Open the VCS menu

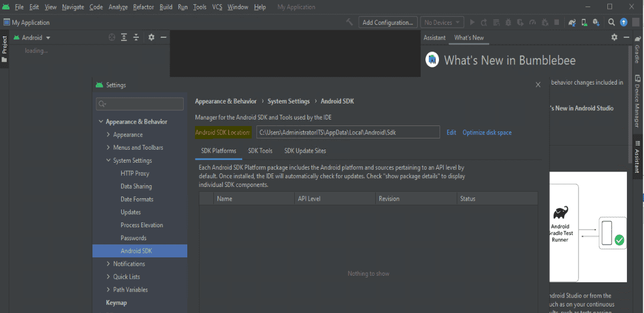click(217, 7)
